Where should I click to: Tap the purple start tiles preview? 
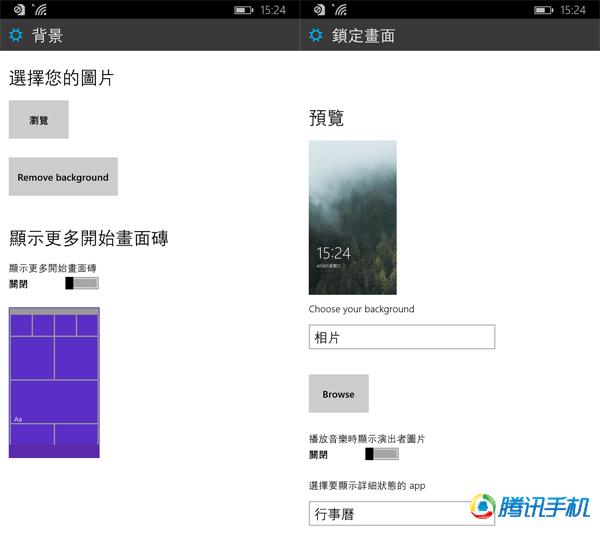click(54, 382)
